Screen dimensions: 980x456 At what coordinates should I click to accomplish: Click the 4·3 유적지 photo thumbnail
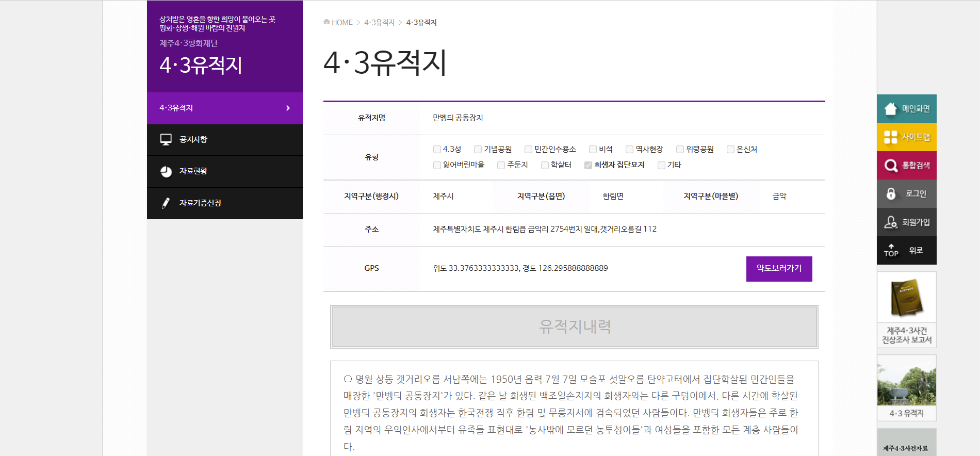point(906,387)
